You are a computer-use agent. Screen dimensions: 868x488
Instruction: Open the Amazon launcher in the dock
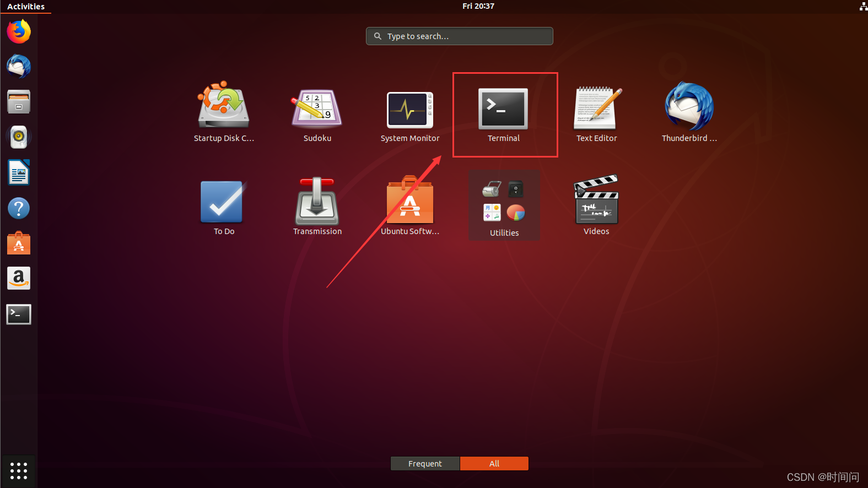(19, 279)
